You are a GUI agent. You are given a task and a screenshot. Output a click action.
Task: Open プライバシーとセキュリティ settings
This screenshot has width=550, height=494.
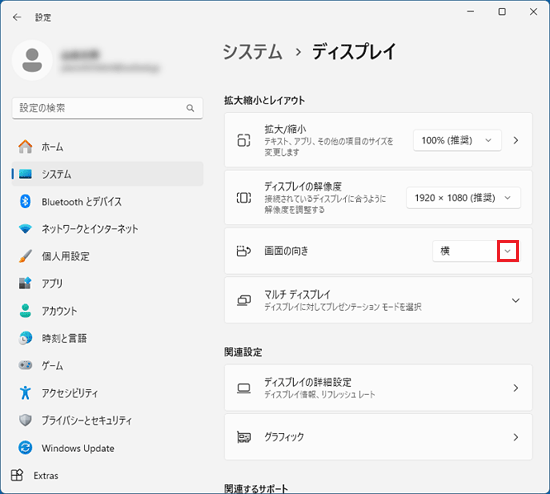coord(108,420)
